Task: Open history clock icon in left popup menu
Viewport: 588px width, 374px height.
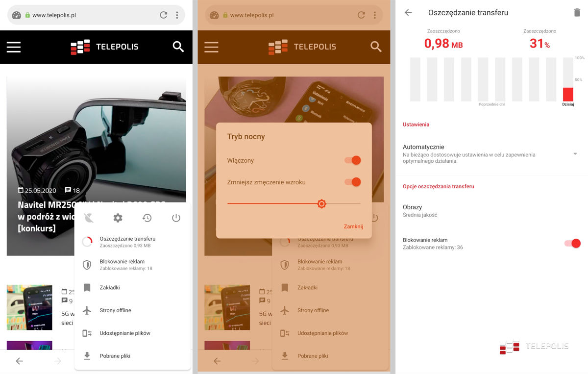Action: pyautogui.click(x=147, y=218)
